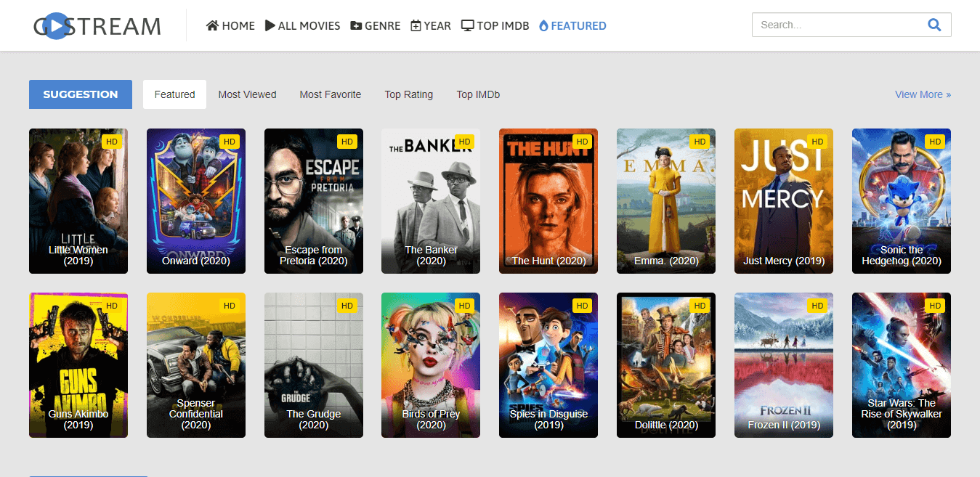The width and height of the screenshot is (980, 477).
Task: Click the HD badge on The Grudge
Action: click(347, 306)
